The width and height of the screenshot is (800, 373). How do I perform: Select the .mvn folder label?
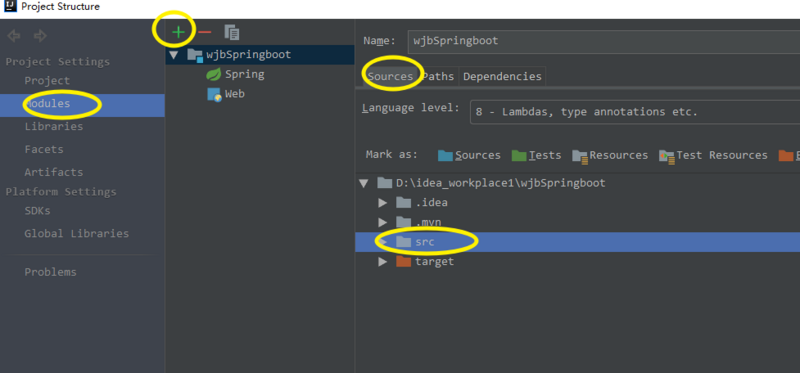click(428, 222)
